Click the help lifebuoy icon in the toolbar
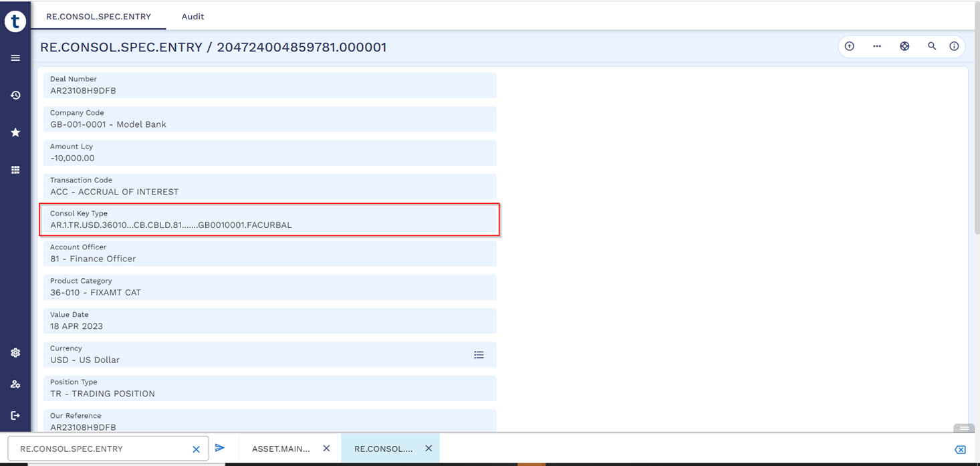 click(904, 46)
